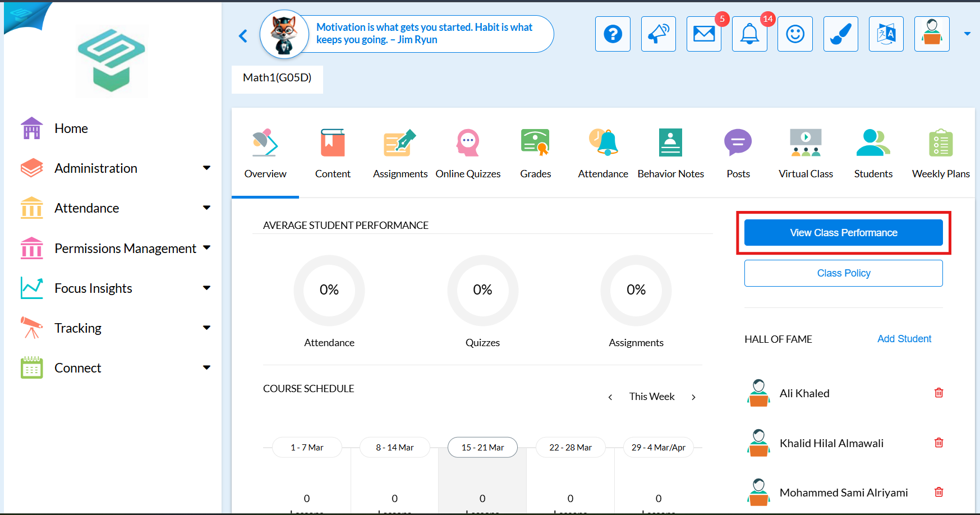The image size is (980, 515).
Task: Click the school logo in sidebar
Action: (x=112, y=61)
